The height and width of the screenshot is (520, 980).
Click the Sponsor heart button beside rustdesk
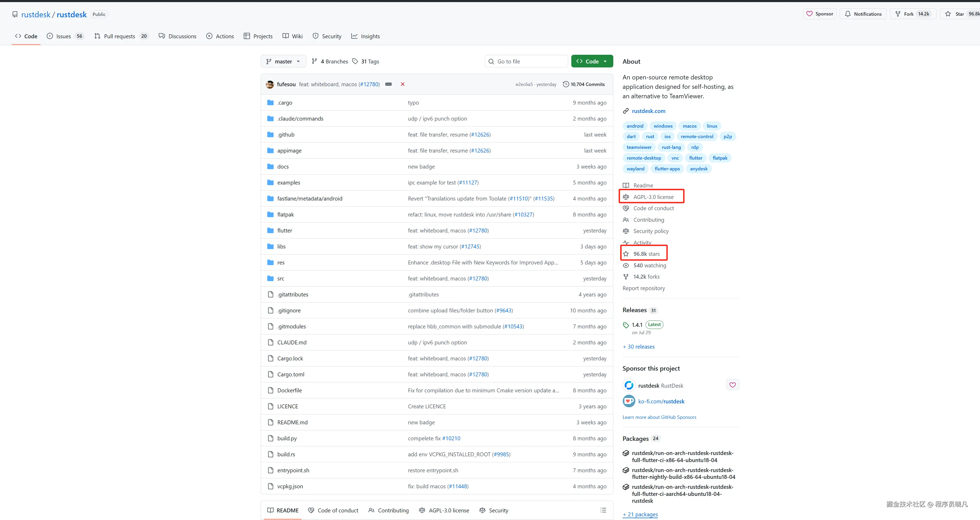click(x=732, y=385)
